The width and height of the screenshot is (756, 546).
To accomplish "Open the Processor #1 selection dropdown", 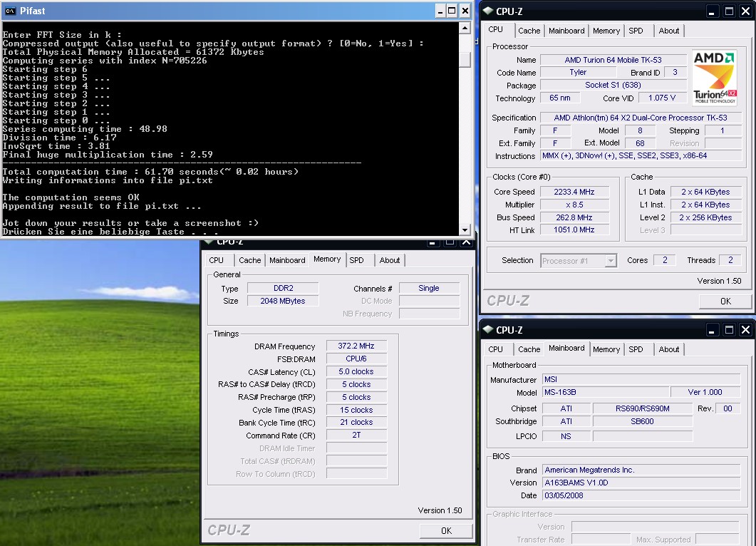I will [x=611, y=260].
